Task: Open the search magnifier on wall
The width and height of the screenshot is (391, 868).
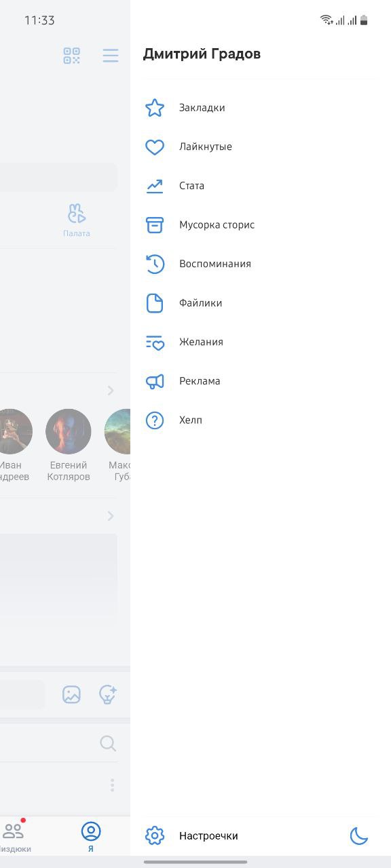Action: (108, 743)
